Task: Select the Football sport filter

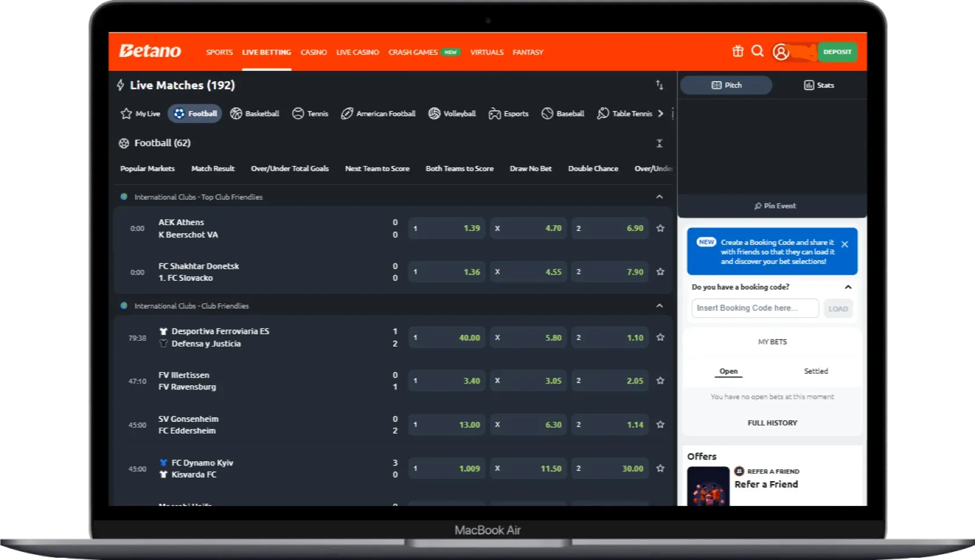Action: (x=195, y=114)
